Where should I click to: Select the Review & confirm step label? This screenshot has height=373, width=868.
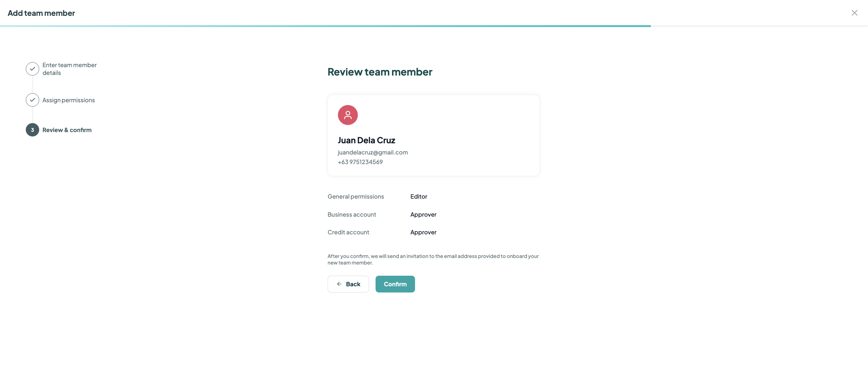[67, 130]
